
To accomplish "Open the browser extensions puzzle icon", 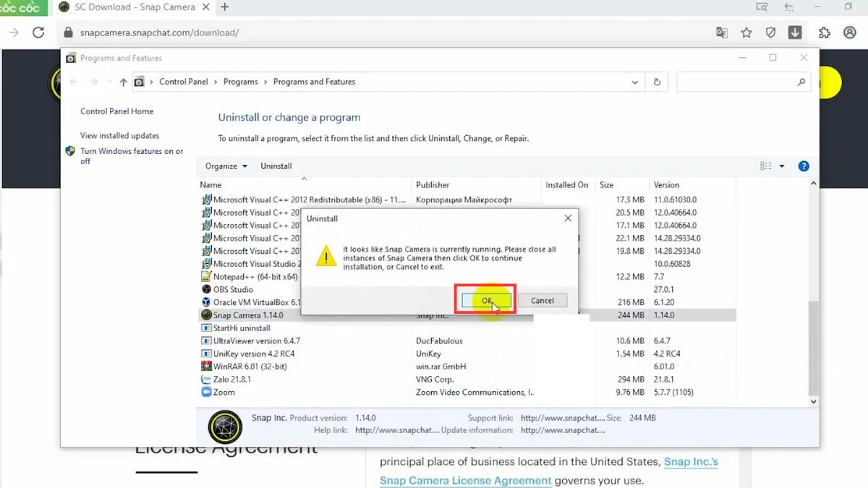I will (x=825, y=33).
